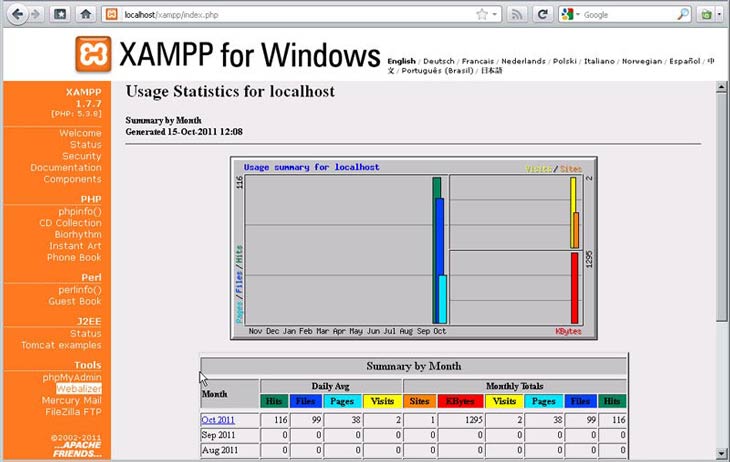Click the vertical scrollbar thumb
The height and width of the screenshot is (462, 730).
pos(721,207)
